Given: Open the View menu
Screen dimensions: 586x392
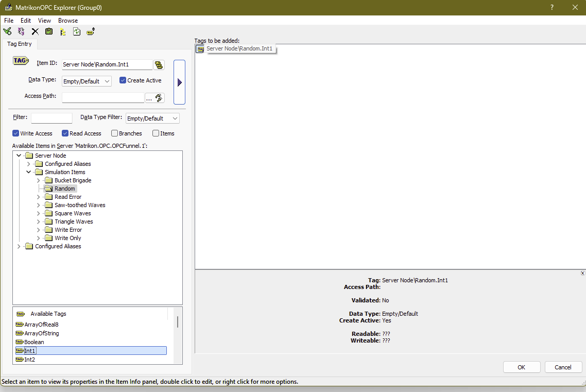Looking at the screenshot, I should point(44,21).
